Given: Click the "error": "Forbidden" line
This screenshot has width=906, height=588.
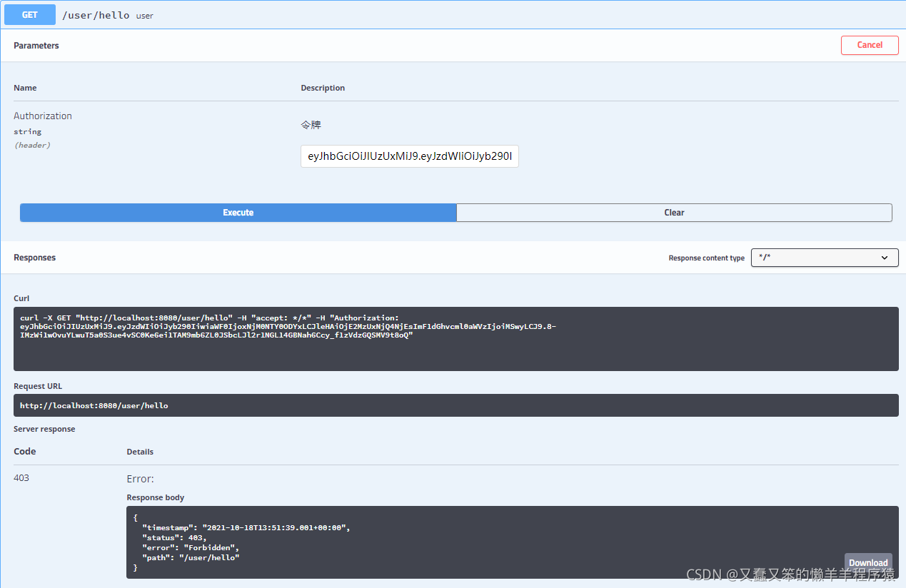Looking at the screenshot, I should 191,547.
